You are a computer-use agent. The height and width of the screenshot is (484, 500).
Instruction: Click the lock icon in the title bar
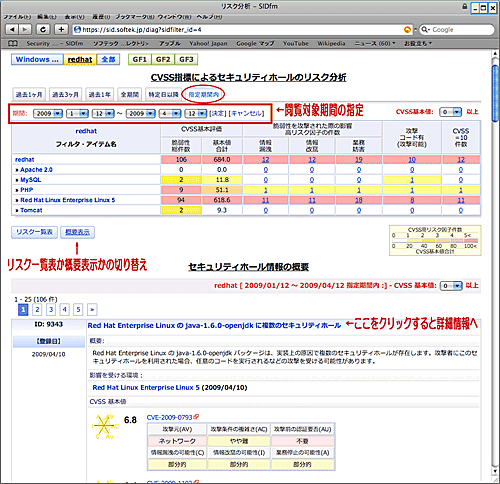pyautogui.click(x=464, y=6)
